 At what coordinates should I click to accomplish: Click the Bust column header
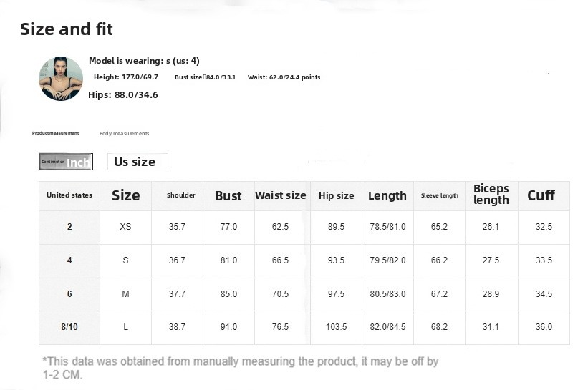(228, 195)
